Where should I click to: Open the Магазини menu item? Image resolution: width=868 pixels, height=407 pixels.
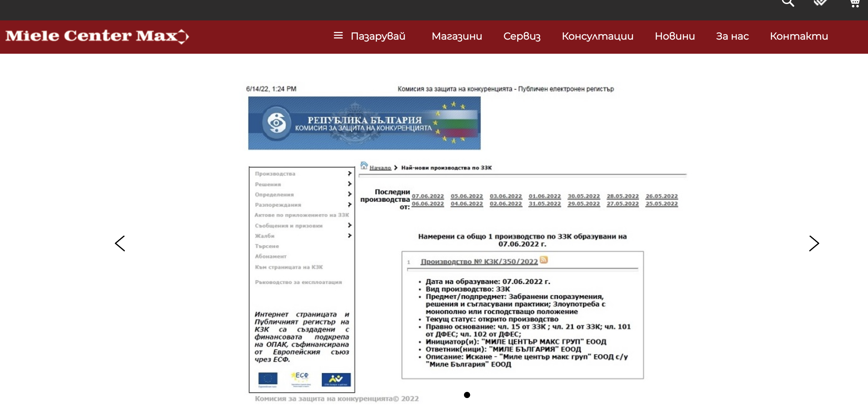click(457, 36)
